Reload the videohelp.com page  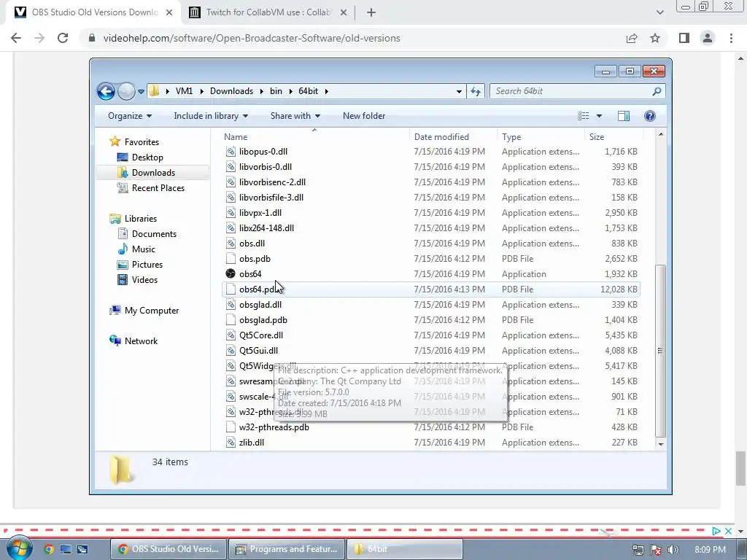click(x=63, y=38)
